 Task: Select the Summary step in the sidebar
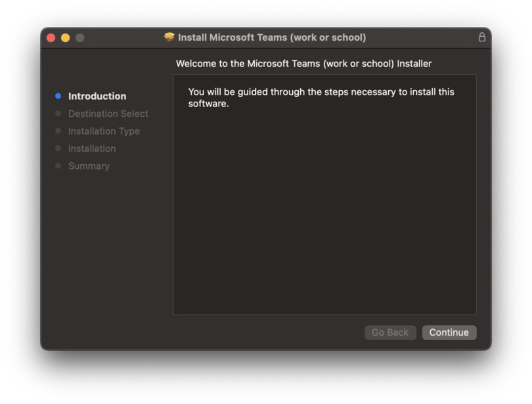[89, 166]
